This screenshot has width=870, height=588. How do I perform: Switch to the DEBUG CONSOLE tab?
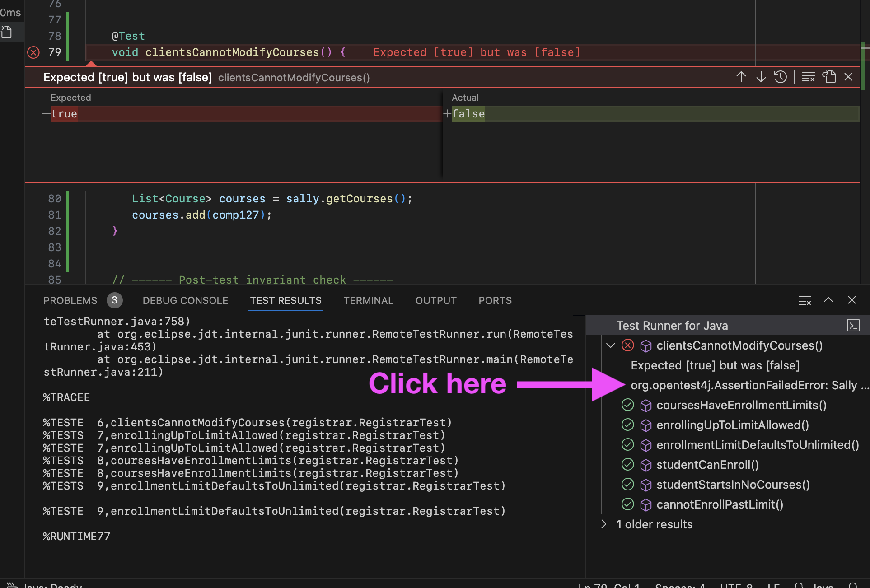coord(185,300)
